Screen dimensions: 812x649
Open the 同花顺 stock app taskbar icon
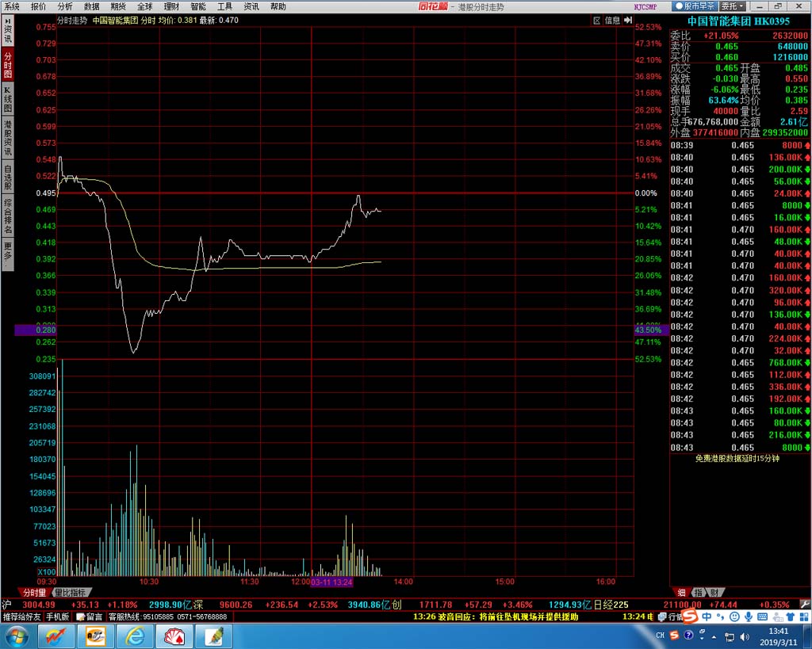click(x=56, y=636)
